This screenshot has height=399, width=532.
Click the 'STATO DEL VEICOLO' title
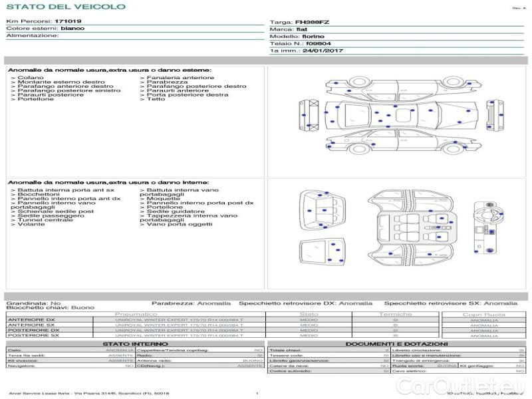(x=66, y=7)
